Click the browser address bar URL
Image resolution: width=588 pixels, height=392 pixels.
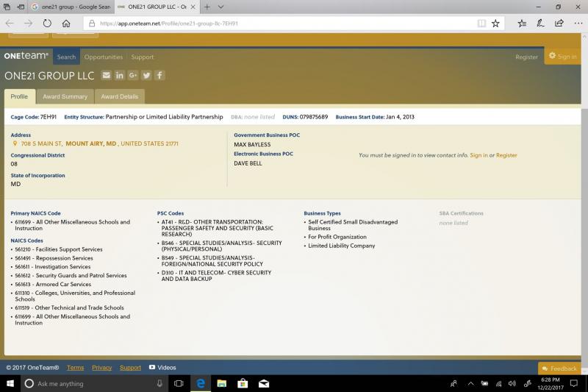click(x=169, y=24)
